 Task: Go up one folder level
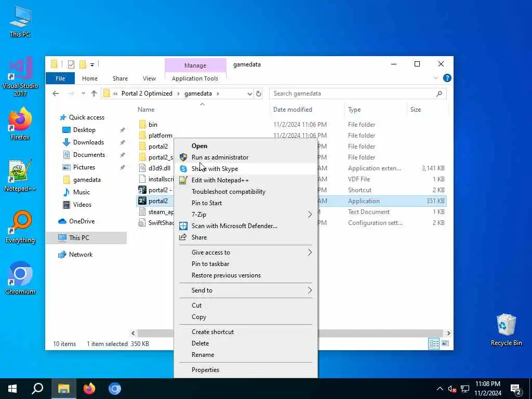point(94,94)
